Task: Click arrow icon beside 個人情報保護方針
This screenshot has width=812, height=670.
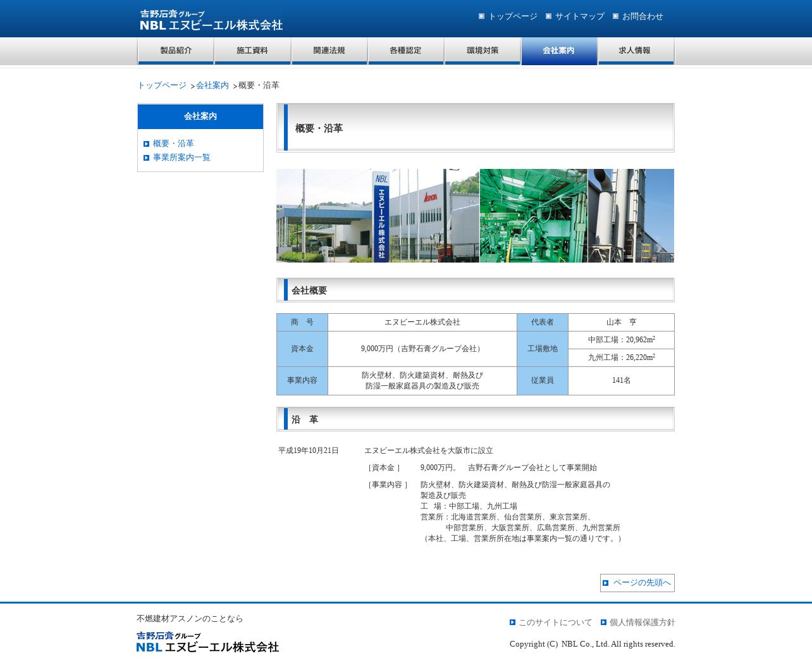Action: (x=603, y=623)
